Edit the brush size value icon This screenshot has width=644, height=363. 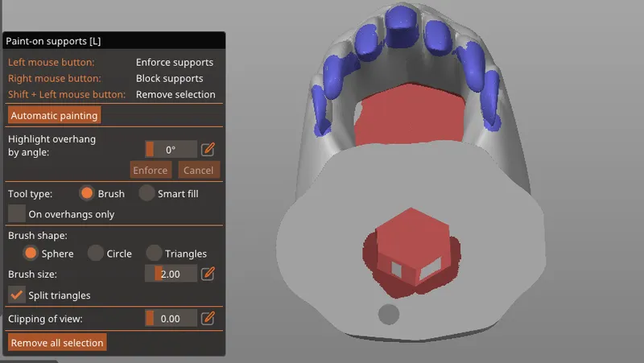click(208, 274)
